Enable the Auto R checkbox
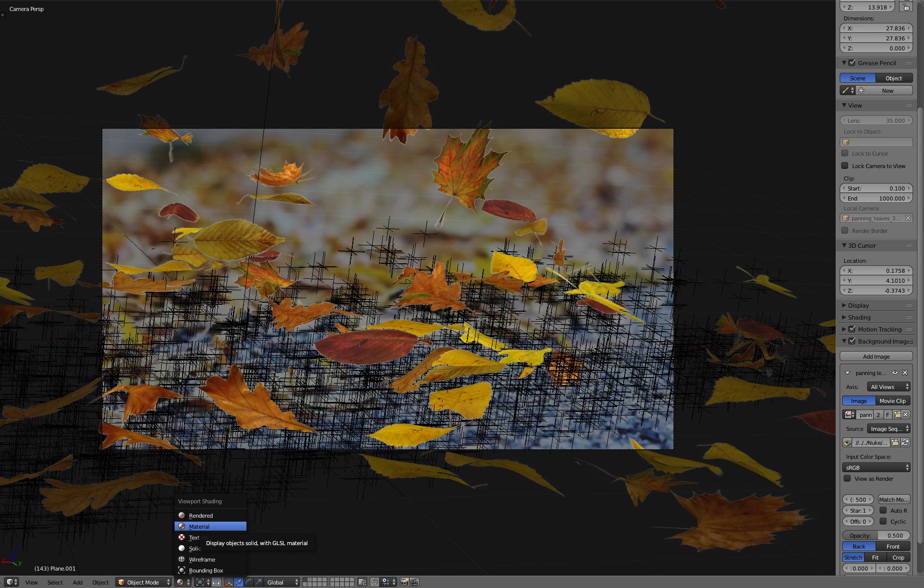The width and height of the screenshot is (924, 588). point(883,510)
